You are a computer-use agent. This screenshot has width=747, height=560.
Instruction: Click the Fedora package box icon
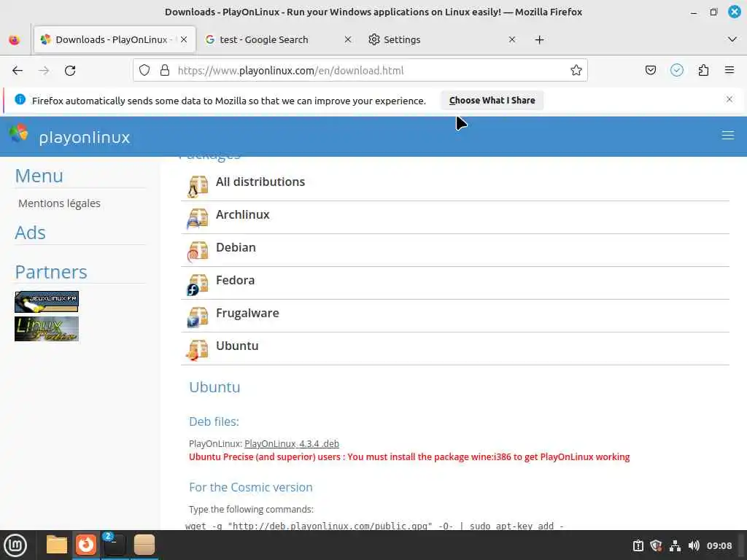[198, 284]
